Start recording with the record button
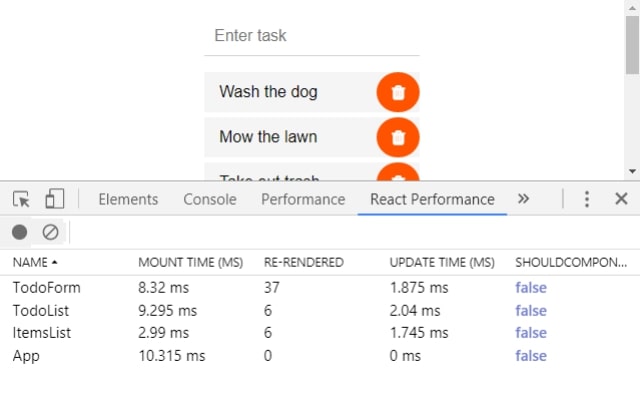This screenshot has height=400, width=640. (20, 232)
